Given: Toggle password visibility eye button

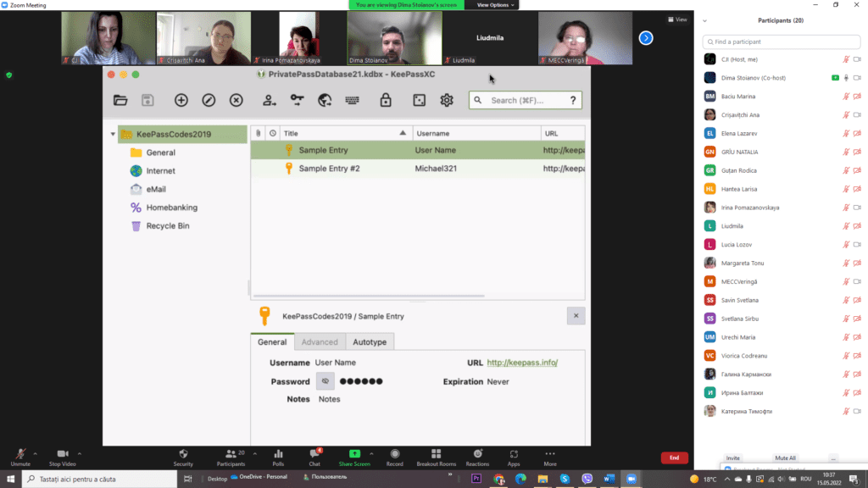Looking at the screenshot, I should pyautogui.click(x=325, y=381).
